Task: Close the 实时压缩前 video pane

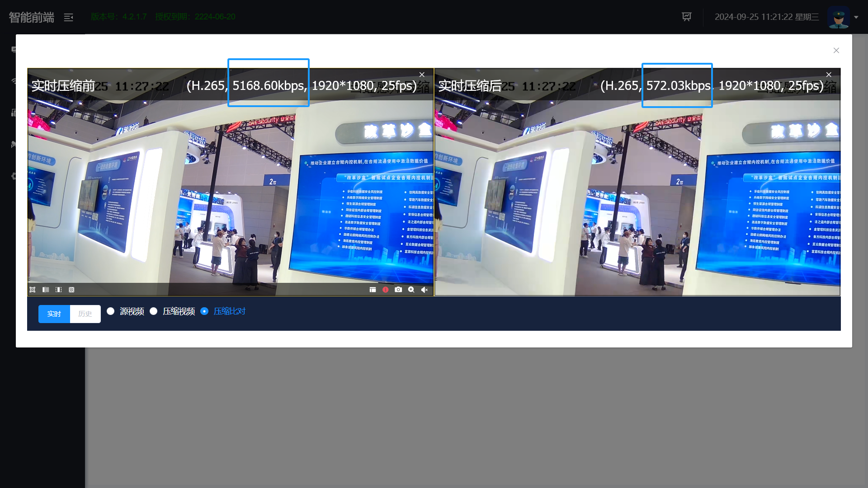Action: pyautogui.click(x=422, y=75)
